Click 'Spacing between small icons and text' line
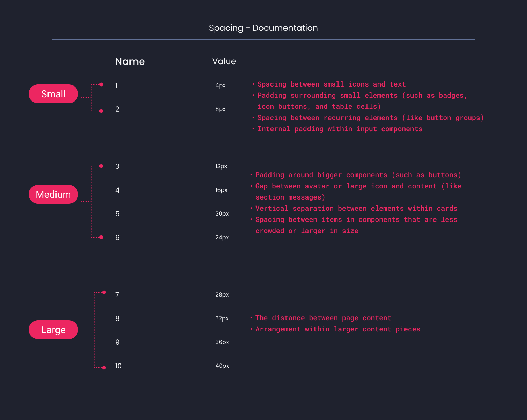 pyautogui.click(x=332, y=84)
